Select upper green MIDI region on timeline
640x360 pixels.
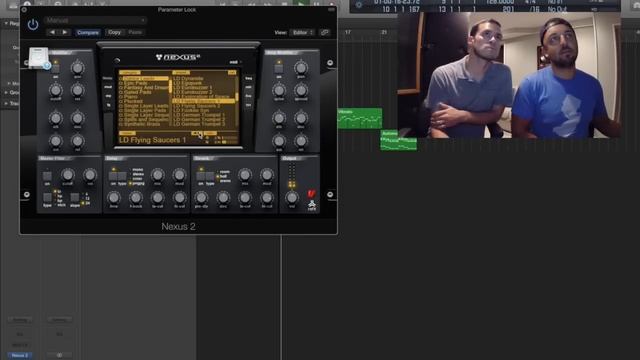tap(360, 118)
